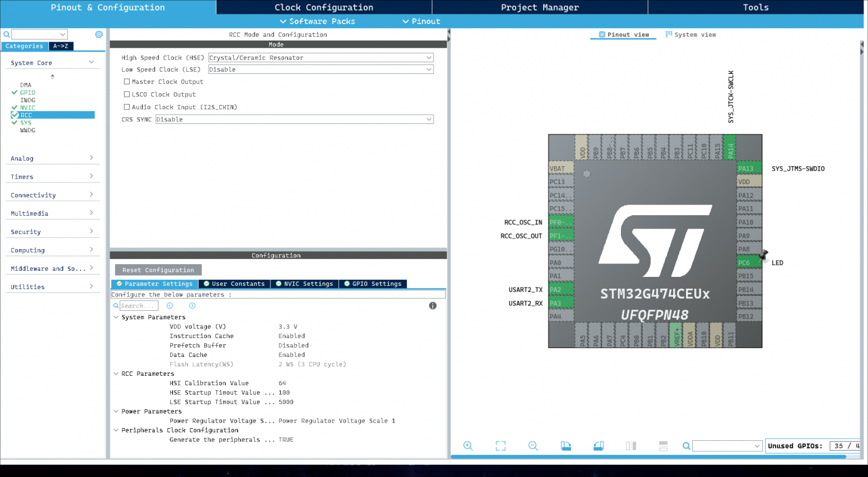Open the NVIC Settings tab
This screenshot has height=477, width=868.
[304, 284]
